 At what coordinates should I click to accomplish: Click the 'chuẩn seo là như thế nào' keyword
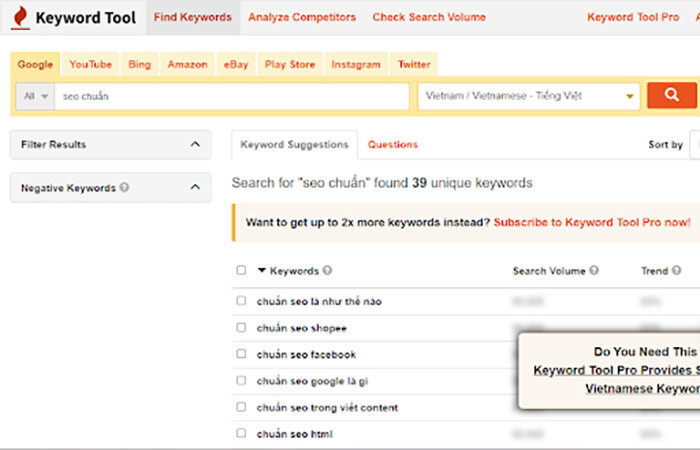click(x=319, y=301)
